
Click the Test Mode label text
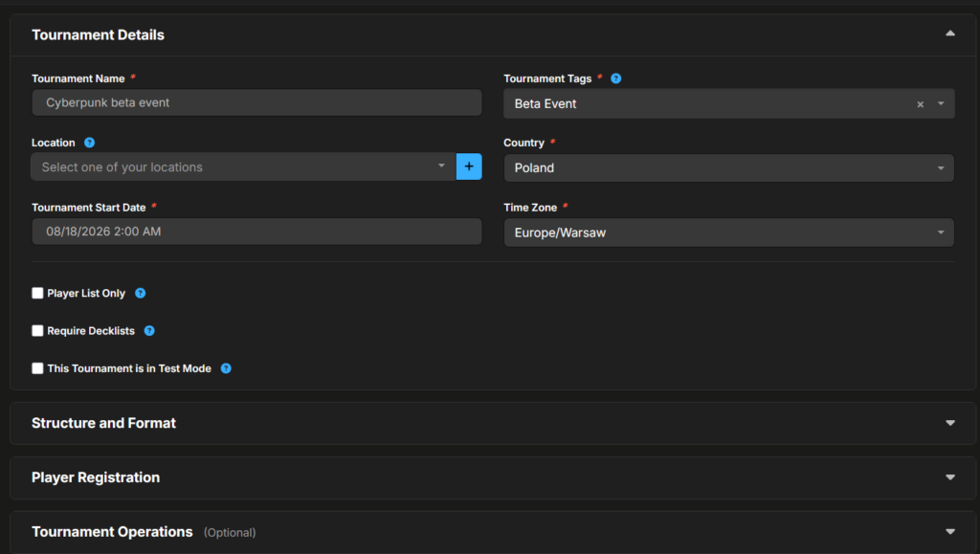[x=129, y=368]
